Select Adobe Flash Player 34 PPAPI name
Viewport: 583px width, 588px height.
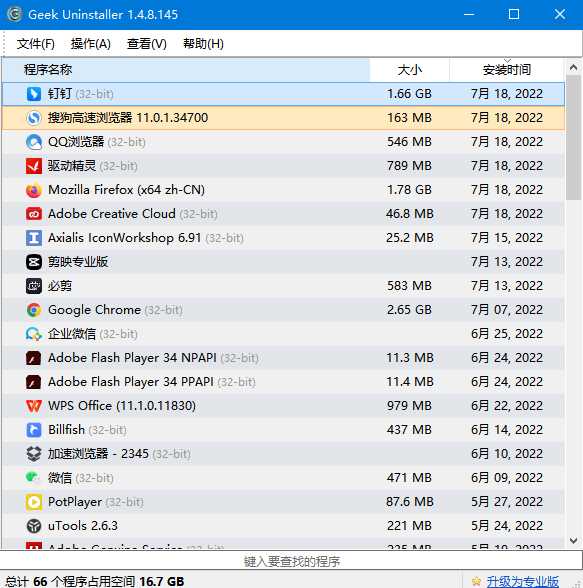tap(131, 382)
